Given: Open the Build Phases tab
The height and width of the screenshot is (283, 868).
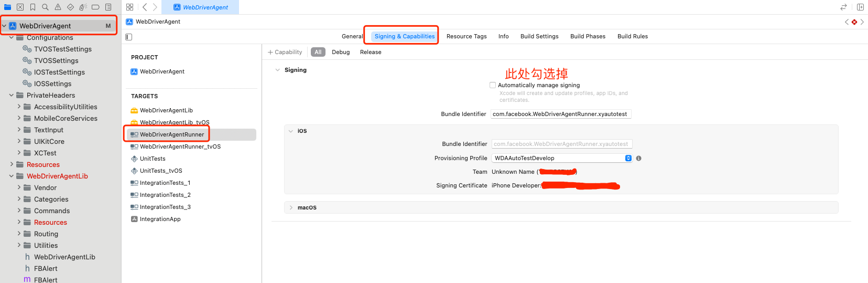Looking at the screenshot, I should pos(588,36).
